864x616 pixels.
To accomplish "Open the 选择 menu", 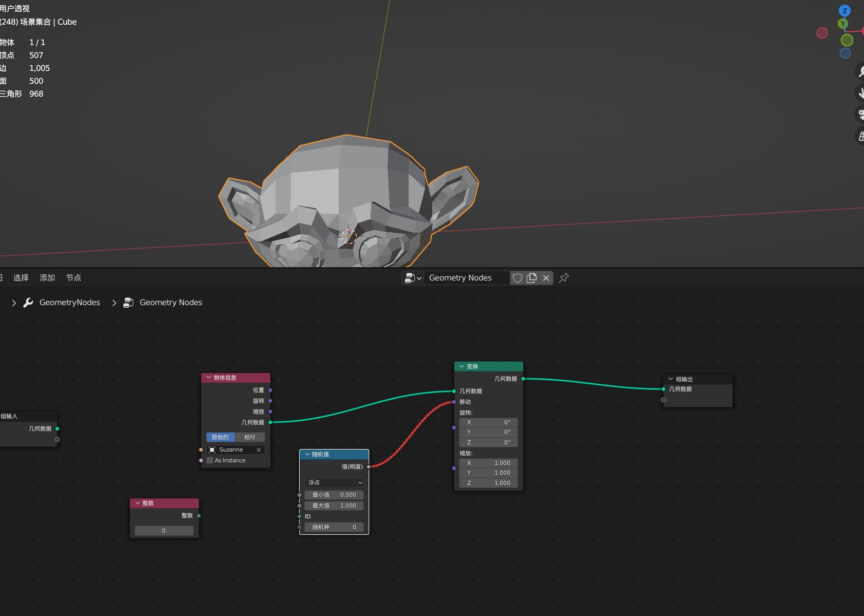I will (21, 278).
